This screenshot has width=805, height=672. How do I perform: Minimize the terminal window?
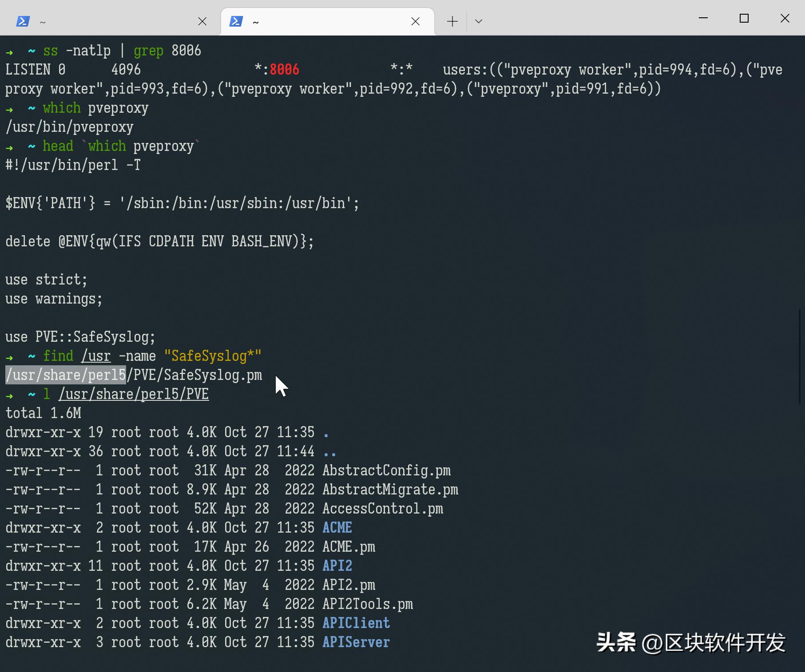tap(703, 18)
